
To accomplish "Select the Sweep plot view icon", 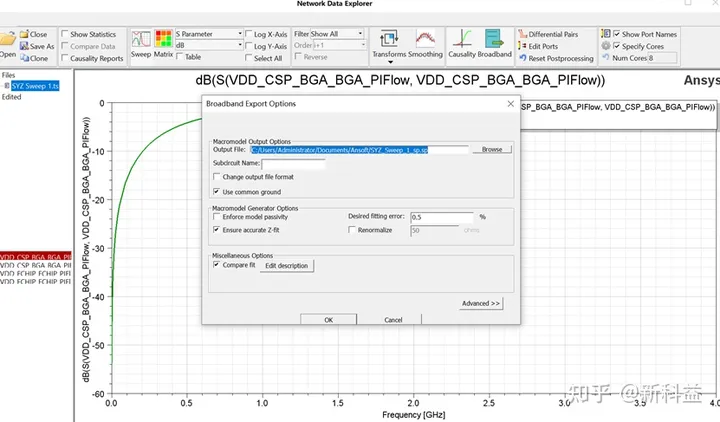I will (141, 39).
